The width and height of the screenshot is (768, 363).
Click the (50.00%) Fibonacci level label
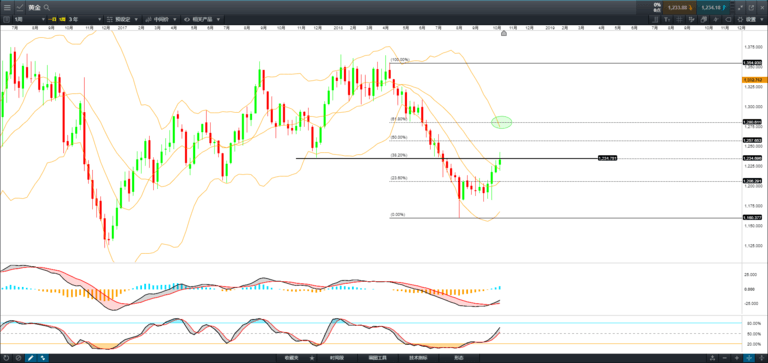pyautogui.click(x=399, y=137)
